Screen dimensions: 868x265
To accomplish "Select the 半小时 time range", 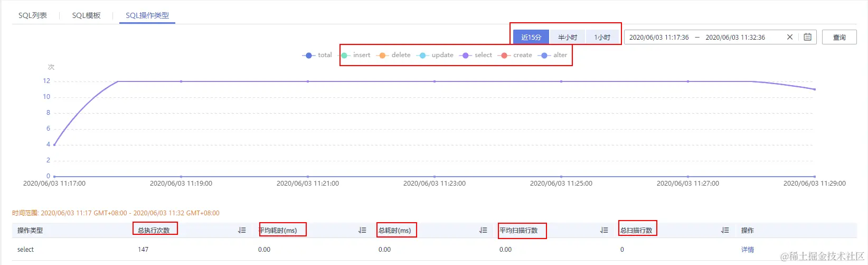I will (568, 37).
